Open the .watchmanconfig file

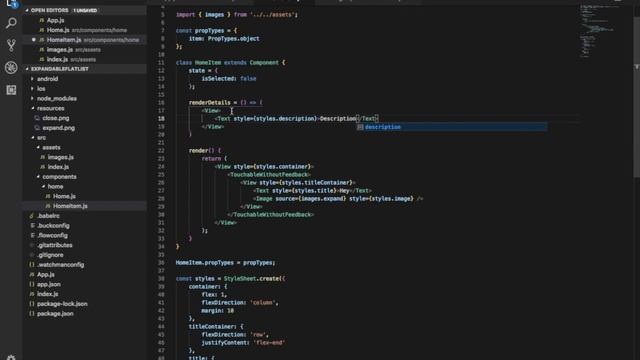(84, 265)
